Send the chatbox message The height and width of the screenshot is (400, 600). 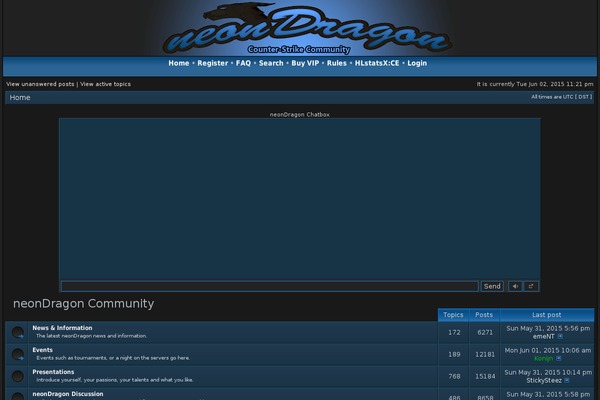tap(492, 286)
